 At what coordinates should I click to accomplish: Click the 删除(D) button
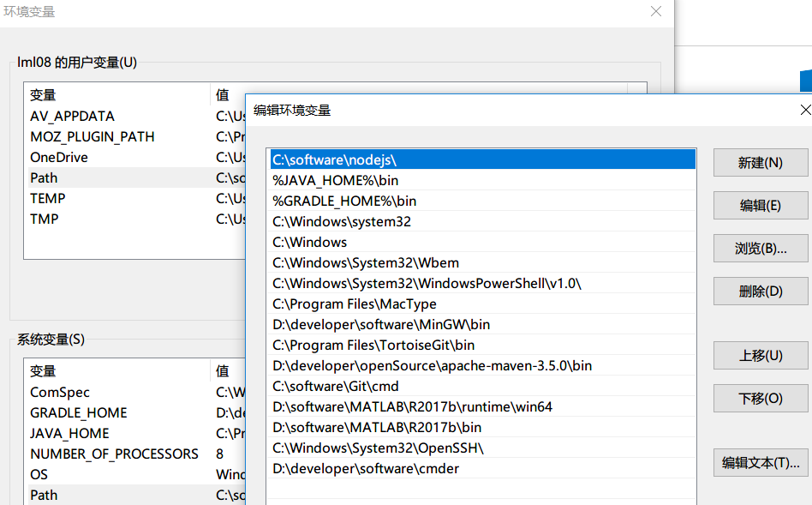[759, 291]
